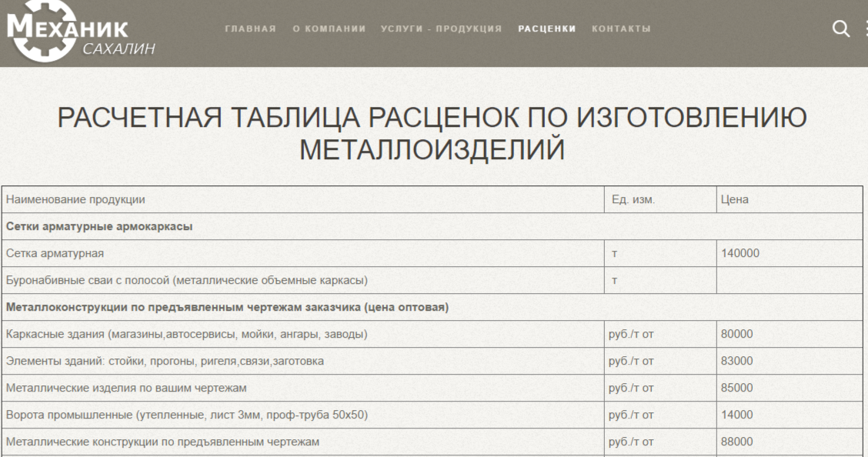Image resolution: width=868 pixels, height=457 pixels.
Task: Click the Ворота промышленные row text
Action: coord(186,415)
